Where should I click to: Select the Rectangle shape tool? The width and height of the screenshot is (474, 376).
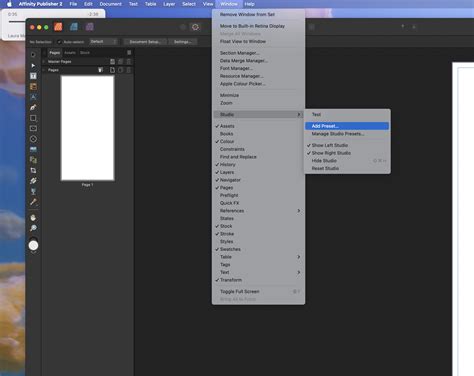33,118
